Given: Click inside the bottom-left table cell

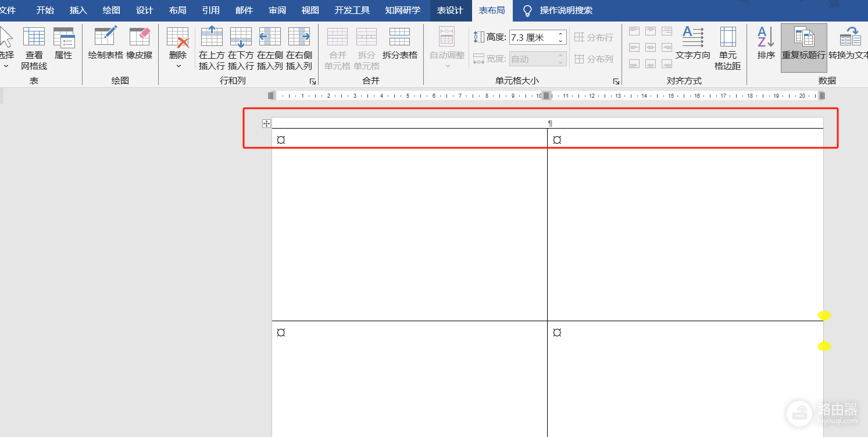Looking at the screenshot, I should [x=409, y=379].
